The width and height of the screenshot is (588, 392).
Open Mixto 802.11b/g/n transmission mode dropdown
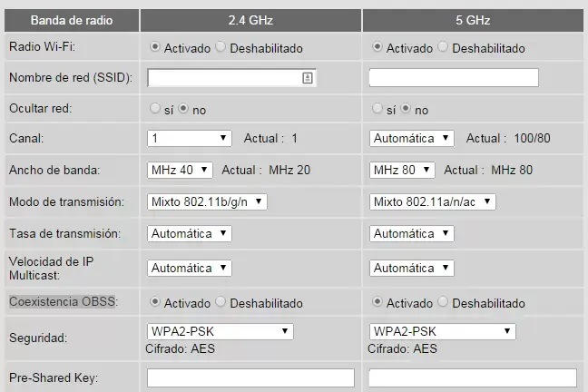click(207, 201)
